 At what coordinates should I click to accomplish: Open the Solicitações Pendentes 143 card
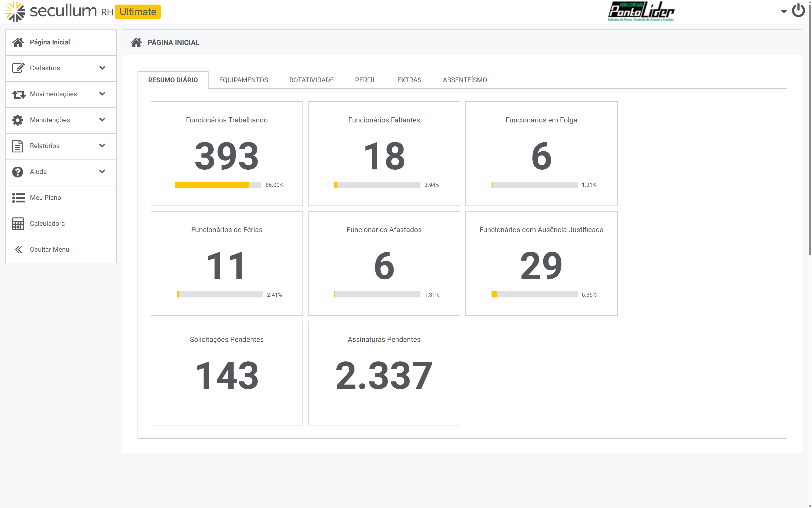click(227, 373)
